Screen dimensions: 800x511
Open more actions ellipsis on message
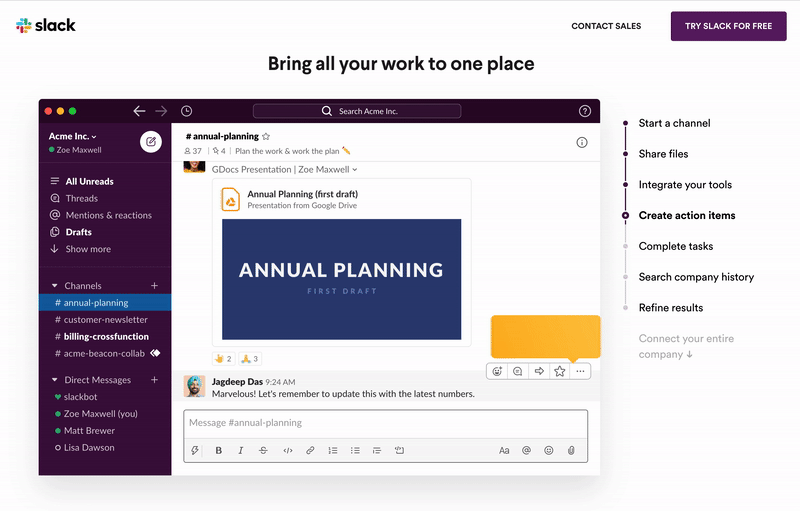580,371
